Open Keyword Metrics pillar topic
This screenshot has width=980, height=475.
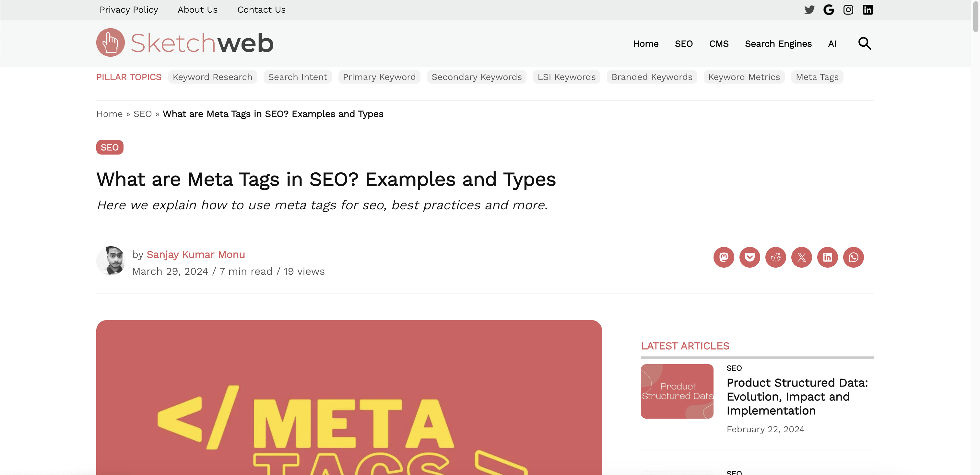pos(744,77)
